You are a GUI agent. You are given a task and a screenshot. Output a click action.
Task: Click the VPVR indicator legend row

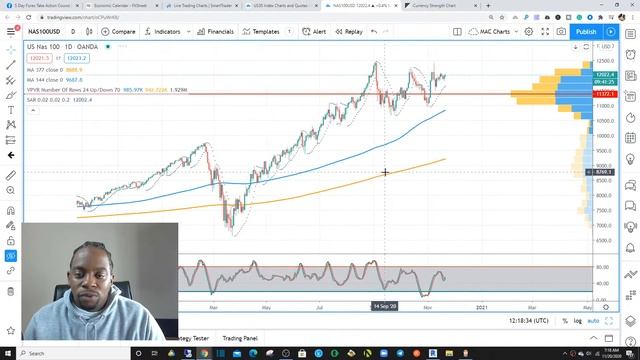tap(107, 90)
